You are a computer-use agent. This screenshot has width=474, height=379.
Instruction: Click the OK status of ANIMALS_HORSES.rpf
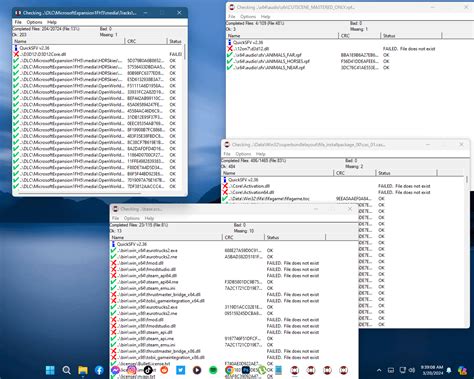[386, 61]
